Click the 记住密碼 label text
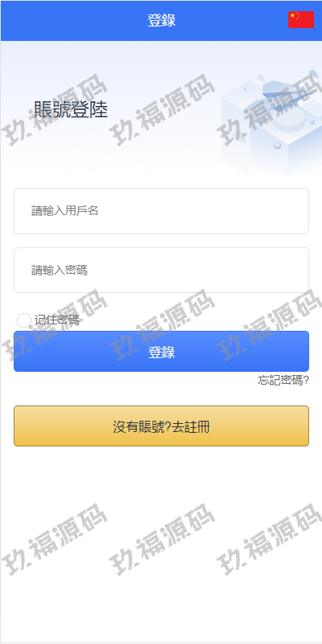This screenshot has width=322, height=644. (x=57, y=320)
